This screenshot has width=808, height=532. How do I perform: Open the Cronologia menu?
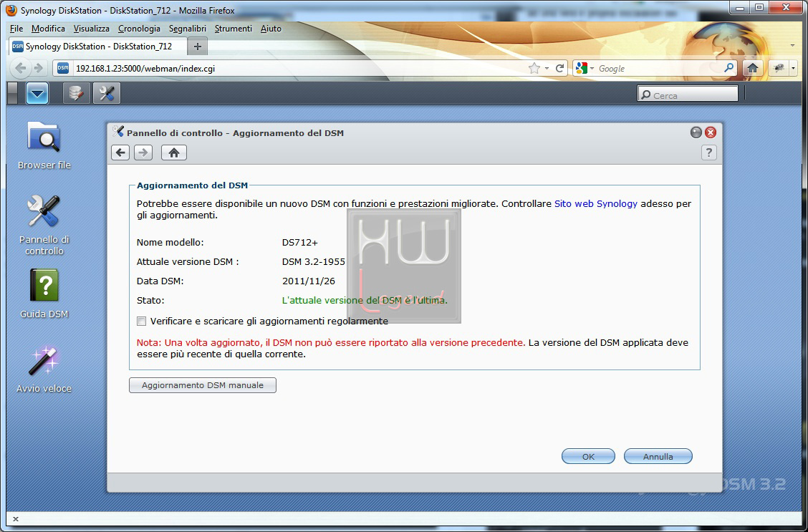pyautogui.click(x=139, y=29)
